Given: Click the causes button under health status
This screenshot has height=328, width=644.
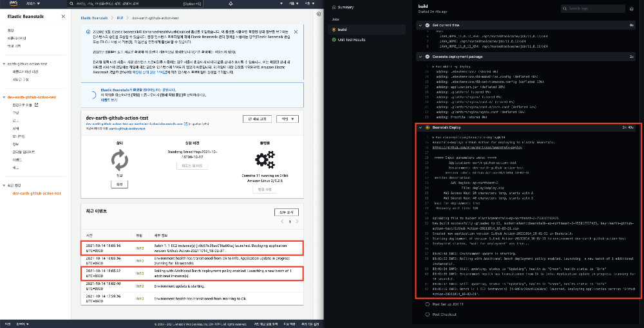Looking at the screenshot, I should tap(120, 185).
